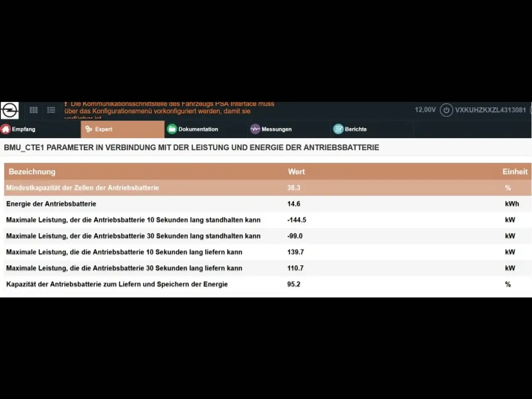Click the VIN number VXKUHZKXZL4313081
Screen dimensions: 532x399
pyautogui.click(x=490, y=110)
